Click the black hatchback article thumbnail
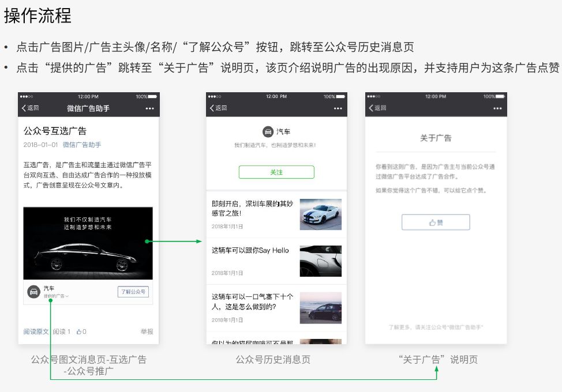Screen dimensions: 562x392 320,308
